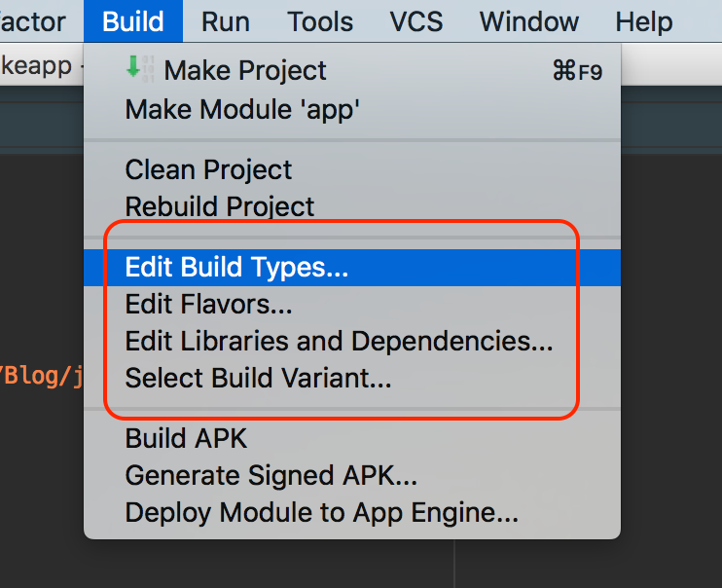Image resolution: width=722 pixels, height=588 pixels.
Task: Select the Build APK item
Action: pyautogui.click(x=186, y=438)
